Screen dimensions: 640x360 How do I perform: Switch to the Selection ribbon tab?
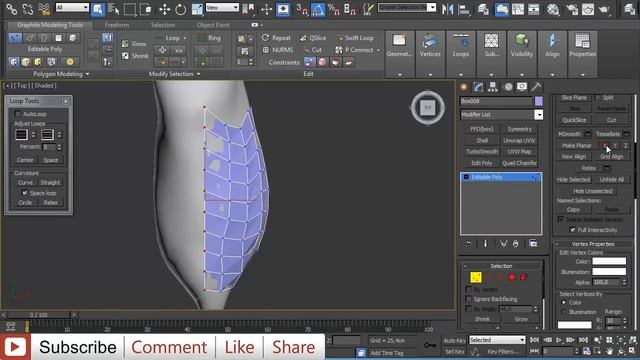coord(163,25)
